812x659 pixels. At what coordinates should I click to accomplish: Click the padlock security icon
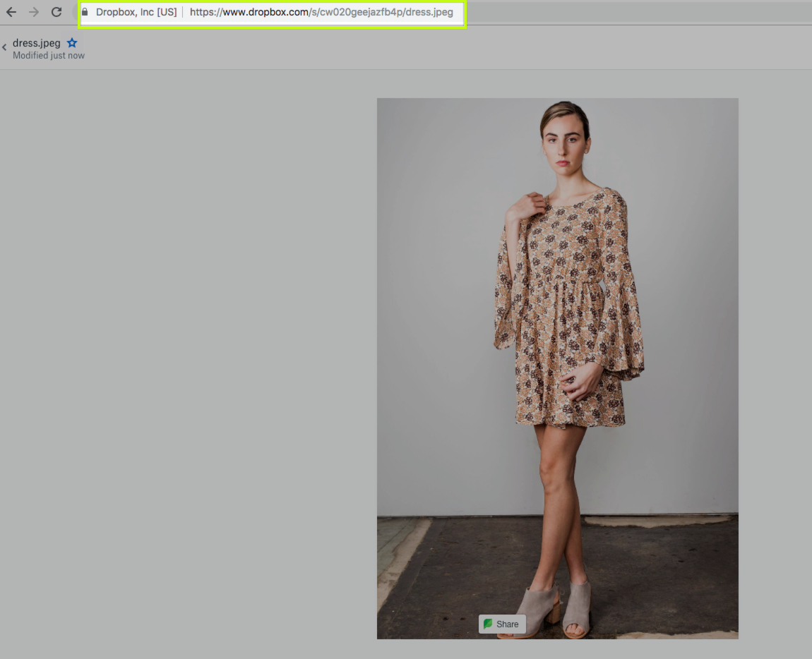85,11
